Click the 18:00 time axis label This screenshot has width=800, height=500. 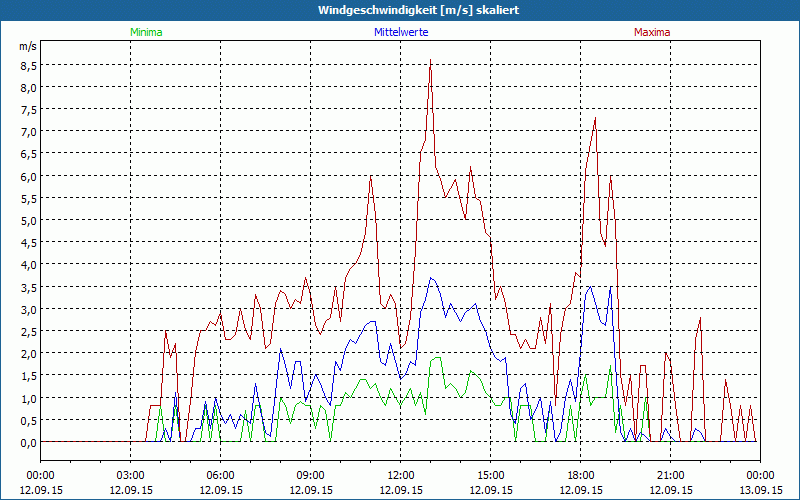click(x=581, y=476)
